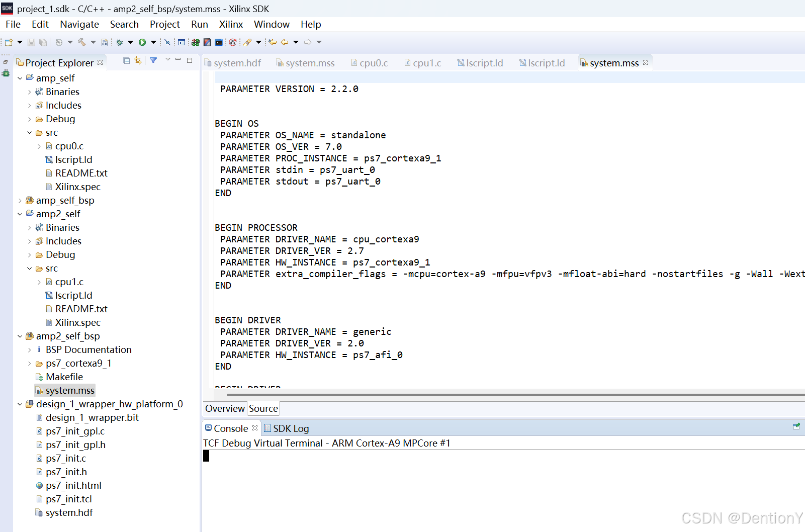Select design_1_wrapper.bit in the tree
Screen dimensions: 805x532
[92, 417]
